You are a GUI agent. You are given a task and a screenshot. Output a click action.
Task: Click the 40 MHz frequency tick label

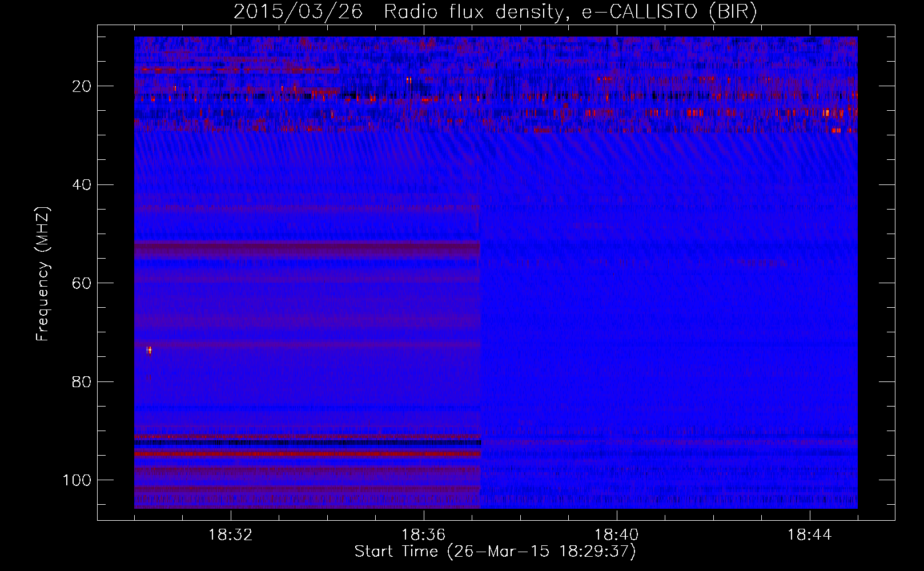pos(82,185)
